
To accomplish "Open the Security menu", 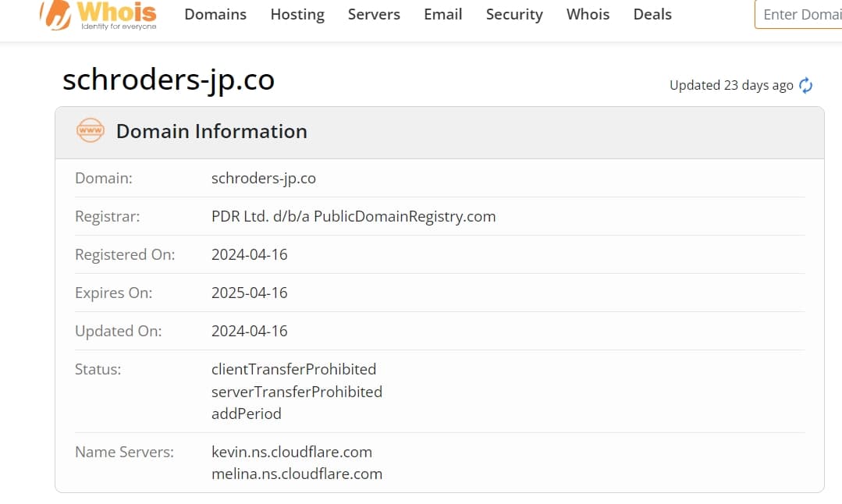I will tap(514, 15).
